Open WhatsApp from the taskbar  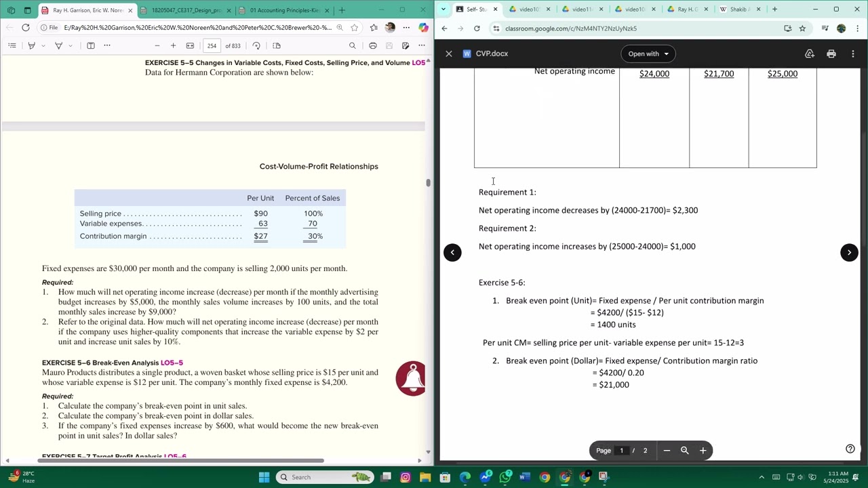tap(505, 477)
